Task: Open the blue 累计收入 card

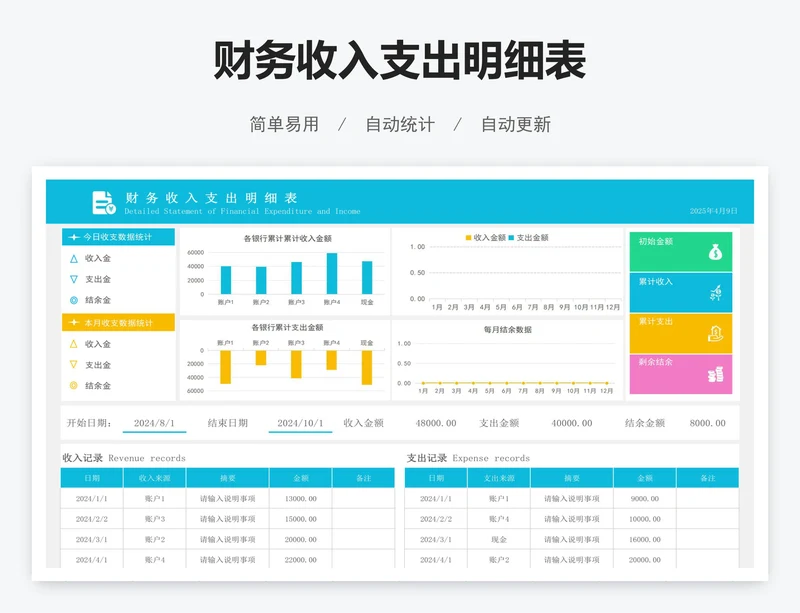Action: coord(681,292)
